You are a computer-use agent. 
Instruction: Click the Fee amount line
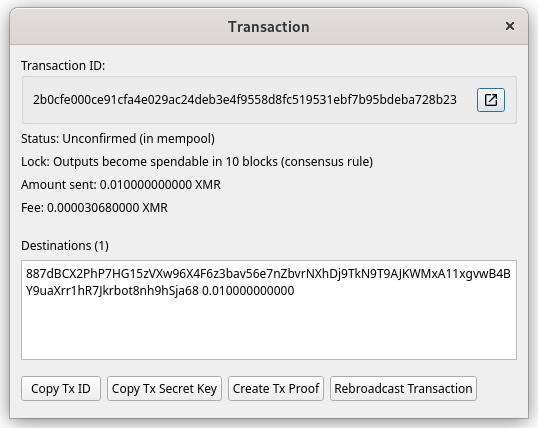pos(94,208)
